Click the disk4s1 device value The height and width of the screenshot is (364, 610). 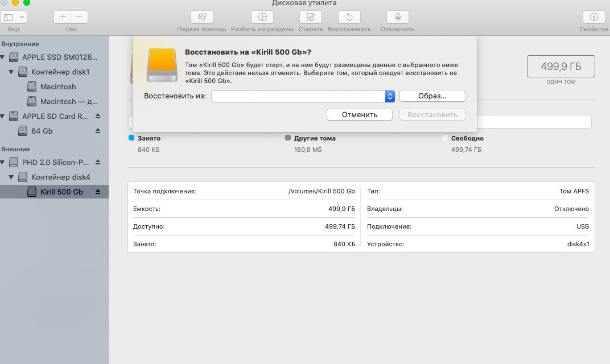pyautogui.click(x=578, y=244)
